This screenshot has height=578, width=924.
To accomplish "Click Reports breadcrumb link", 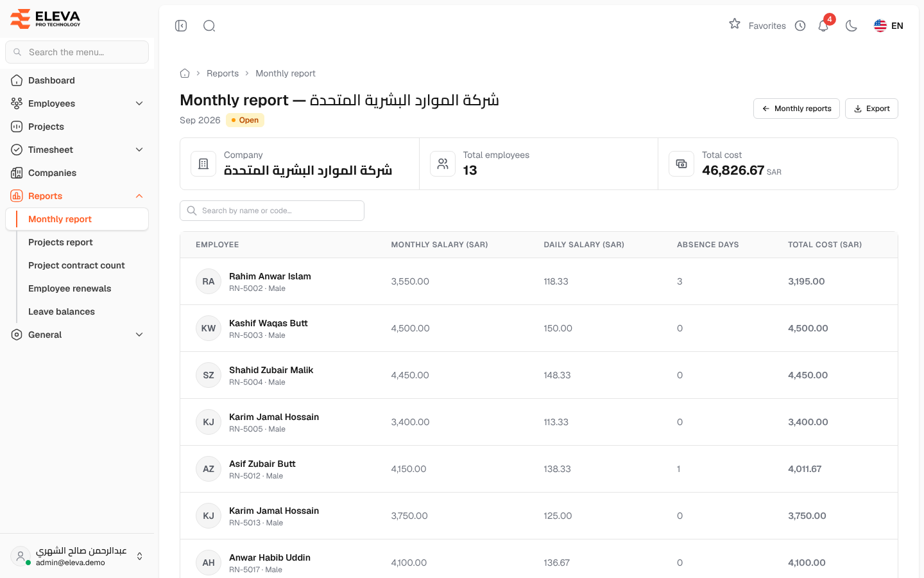I will pos(223,73).
